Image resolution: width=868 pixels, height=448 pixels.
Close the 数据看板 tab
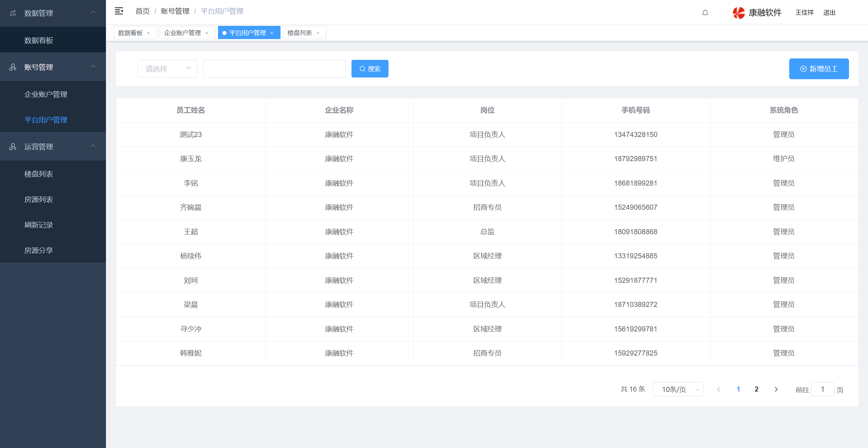(148, 33)
